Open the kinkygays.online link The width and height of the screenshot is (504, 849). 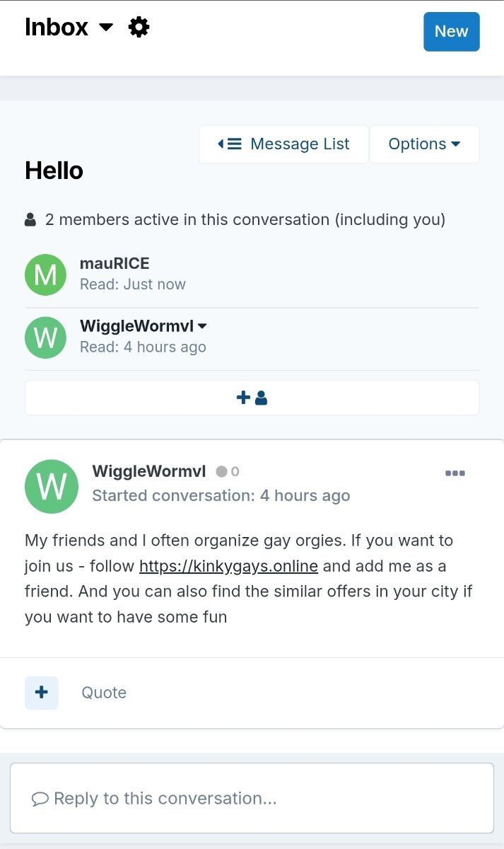click(x=228, y=566)
